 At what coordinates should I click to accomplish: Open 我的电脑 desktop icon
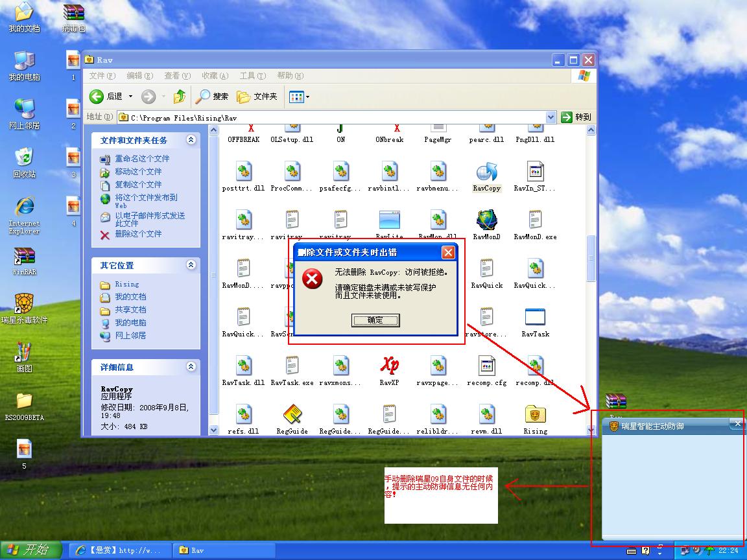24,65
